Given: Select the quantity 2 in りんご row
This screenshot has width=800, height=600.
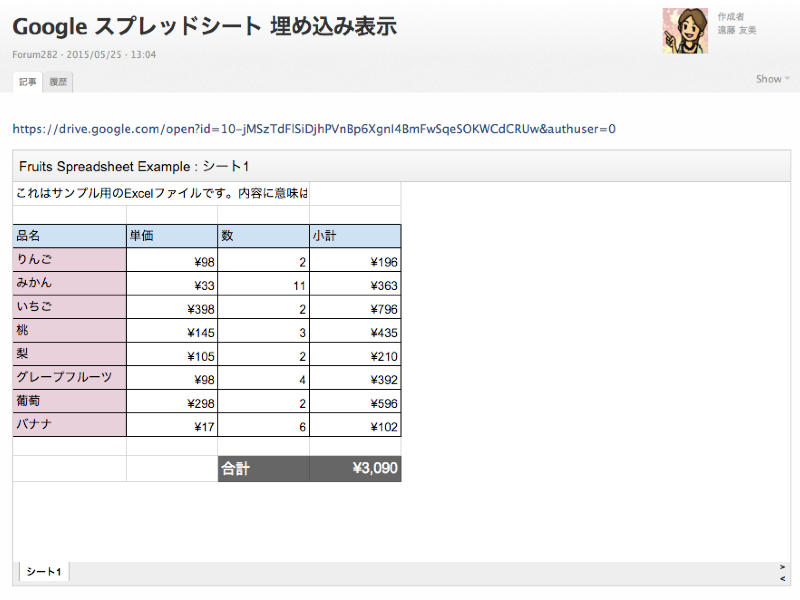Looking at the screenshot, I should click(263, 260).
